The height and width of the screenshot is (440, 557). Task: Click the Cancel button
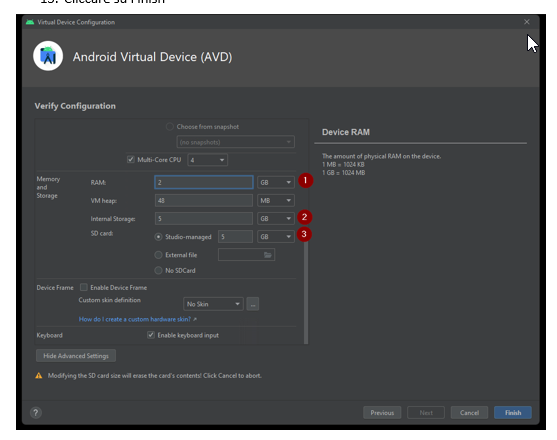point(469,413)
